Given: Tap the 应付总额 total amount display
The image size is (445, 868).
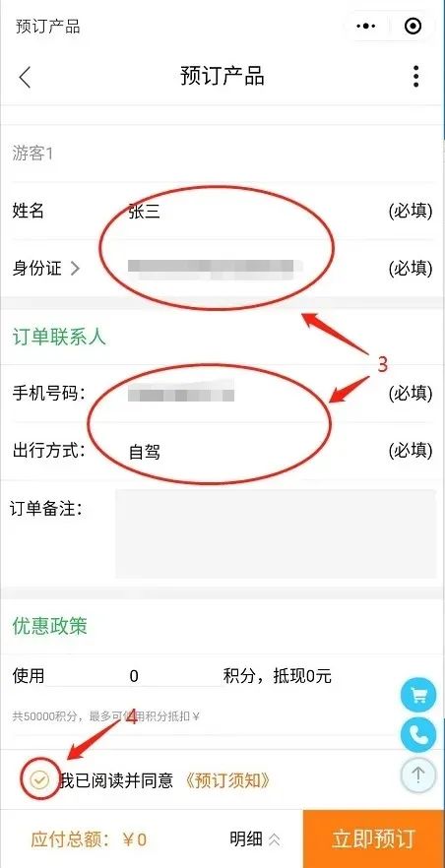Looking at the screenshot, I should (x=90, y=839).
